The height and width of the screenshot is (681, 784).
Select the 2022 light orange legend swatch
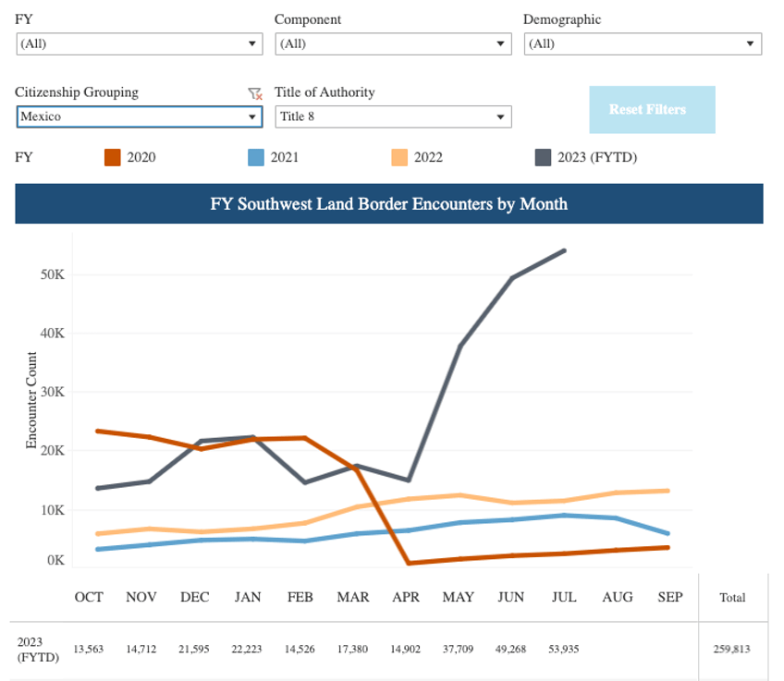(x=399, y=157)
